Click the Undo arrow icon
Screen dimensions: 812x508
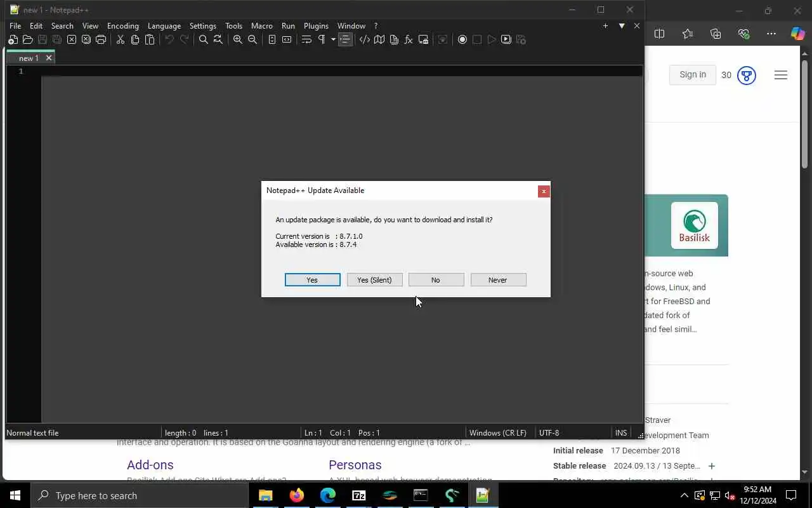(x=169, y=39)
